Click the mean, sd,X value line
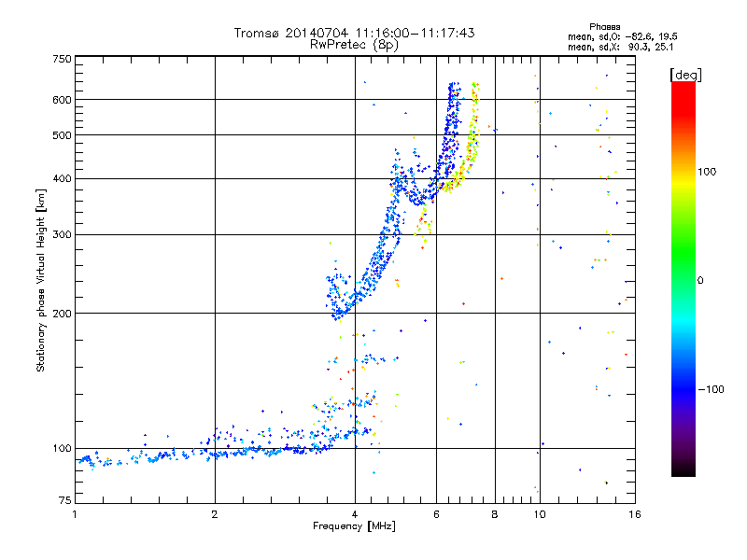This screenshot has width=747, height=560. pyautogui.click(x=620, y=47)
